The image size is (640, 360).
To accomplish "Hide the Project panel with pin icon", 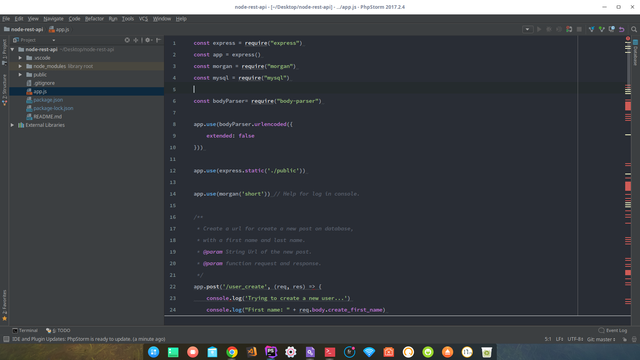I will pos(158,40).
